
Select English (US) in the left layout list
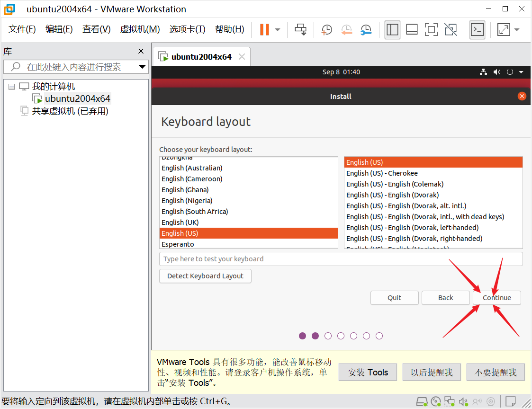tap(249, 233)
